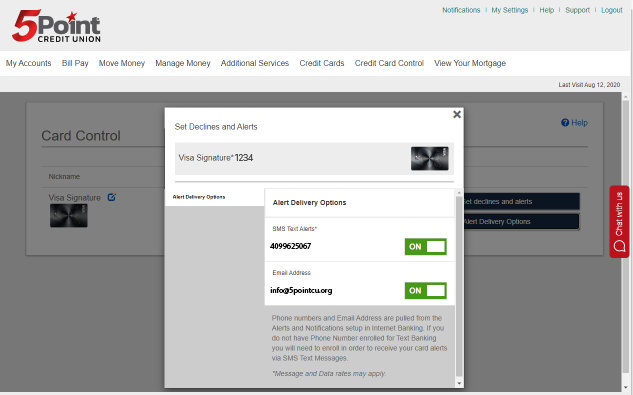Click the top Help link

pos(547,10)
